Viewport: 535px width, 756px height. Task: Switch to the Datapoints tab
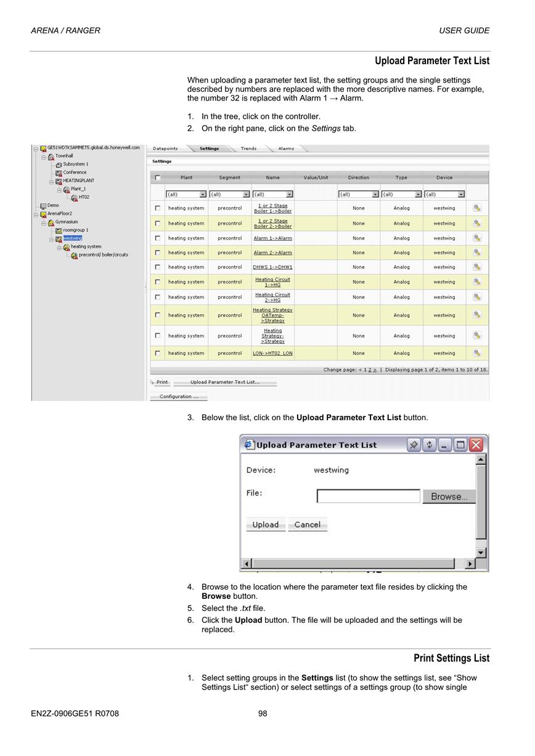coord(165,148)
